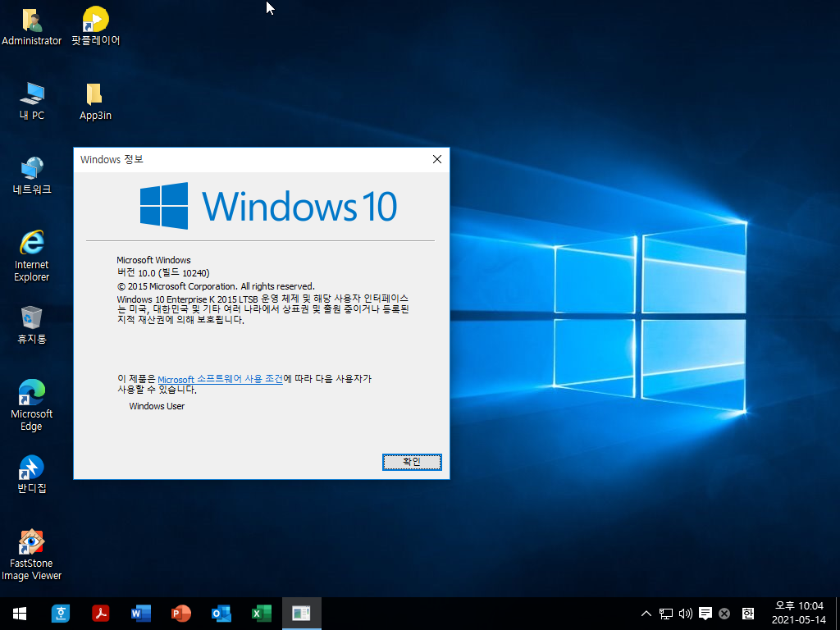The image size is (840, 630).
Task: Open the clock showing 오후 10:04
Action: [x=799, y=614]
